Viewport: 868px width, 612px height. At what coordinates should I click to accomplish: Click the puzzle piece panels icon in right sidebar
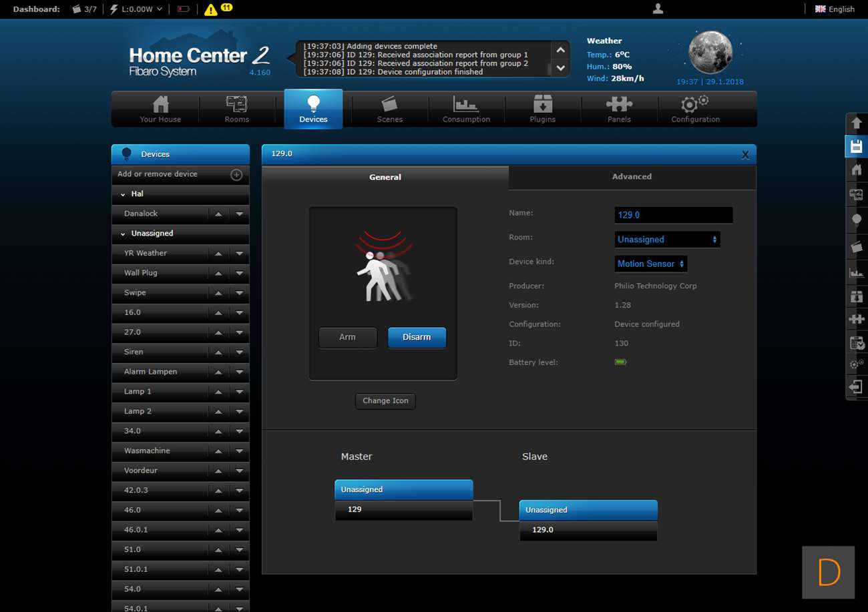click(x=857, y=319)
